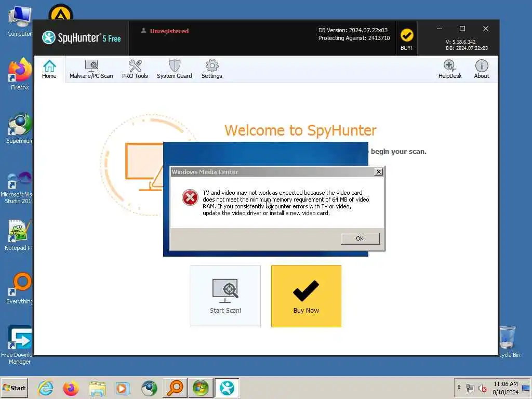Click the network tray icon
Screen dimensions: 532x399
coord(470,388)
